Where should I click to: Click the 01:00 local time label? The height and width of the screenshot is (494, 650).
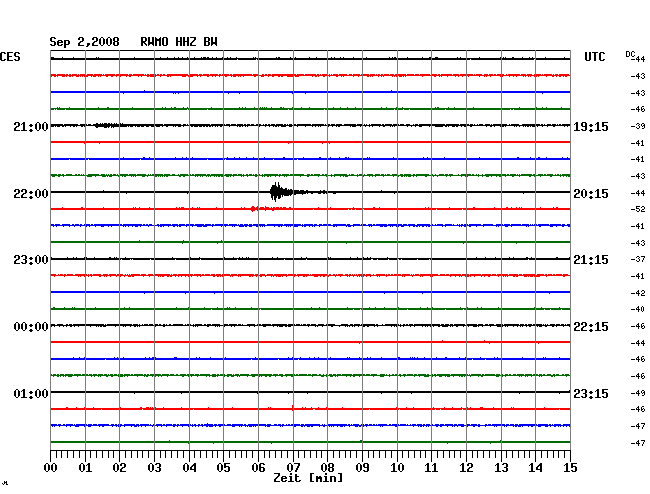[31, 393]
